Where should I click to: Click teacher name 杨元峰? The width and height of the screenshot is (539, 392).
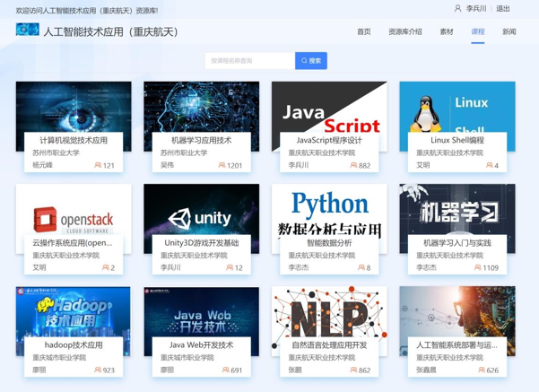[x=43, y=165]
